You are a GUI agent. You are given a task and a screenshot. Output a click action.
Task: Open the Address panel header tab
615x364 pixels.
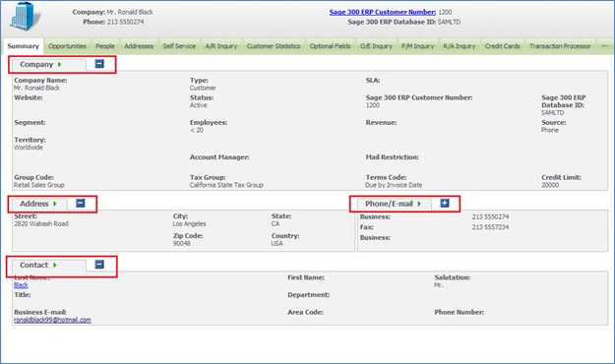click(x=39, y=204)
